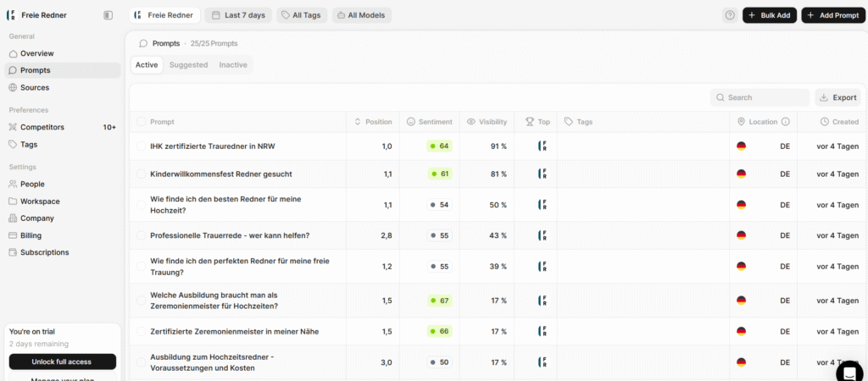Screen dimensions: 868x381
Task: Toggle the select-all prompts checkbox
Action: pyautogui.click(x=142, y=122)
